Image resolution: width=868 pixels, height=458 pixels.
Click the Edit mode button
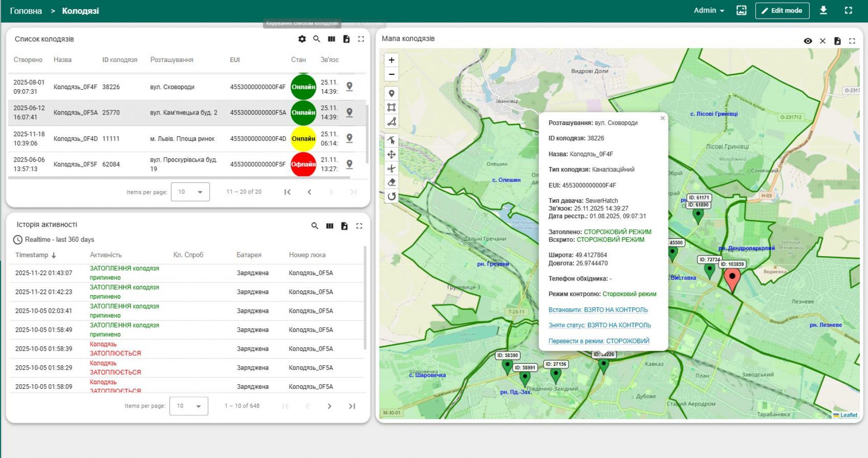[782, 10]
